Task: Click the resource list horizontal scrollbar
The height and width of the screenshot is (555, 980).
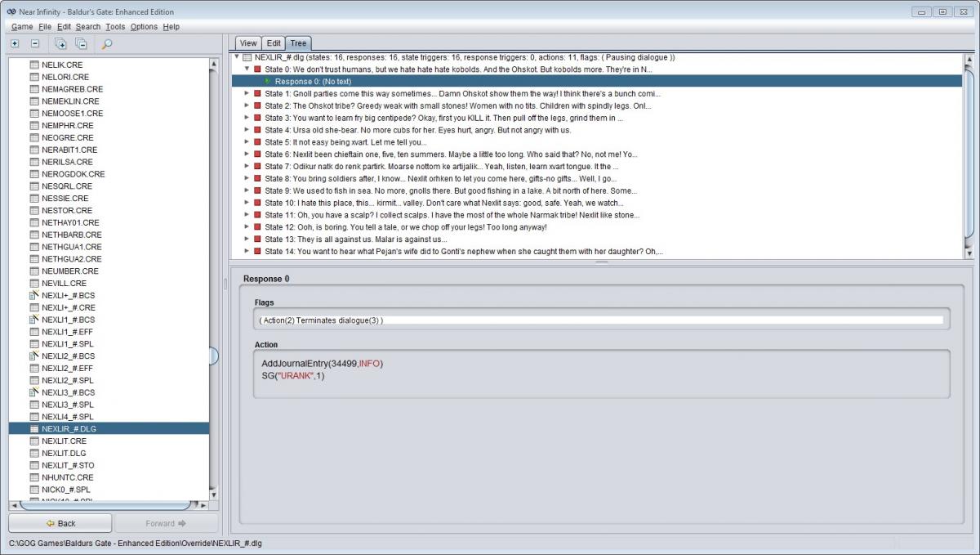Action: coord(109,505)
